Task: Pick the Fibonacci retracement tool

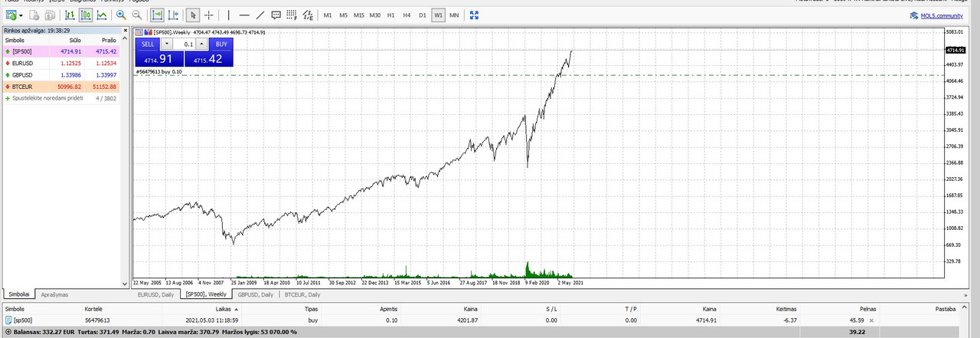Action: (x=292, y=15)
